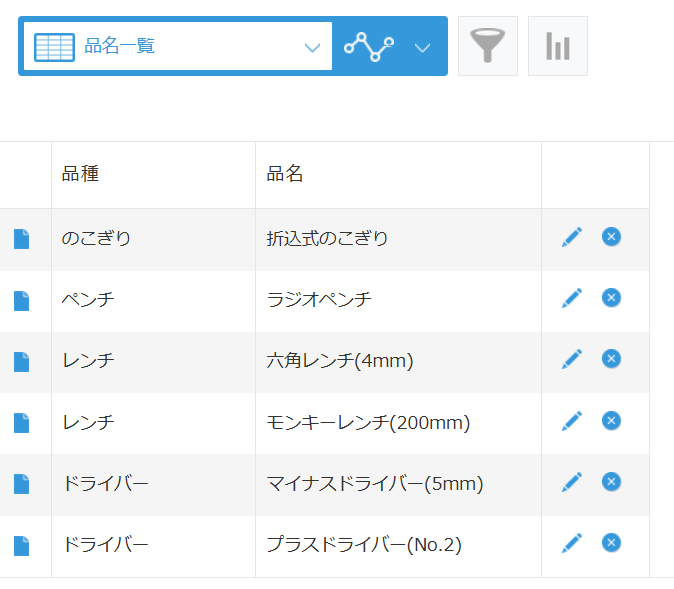Viewport: 674px width, 589px height.
Task: Delete the モンキーレンチ(200mm) record
Action: pyautogui.click(x=611, y=421)
